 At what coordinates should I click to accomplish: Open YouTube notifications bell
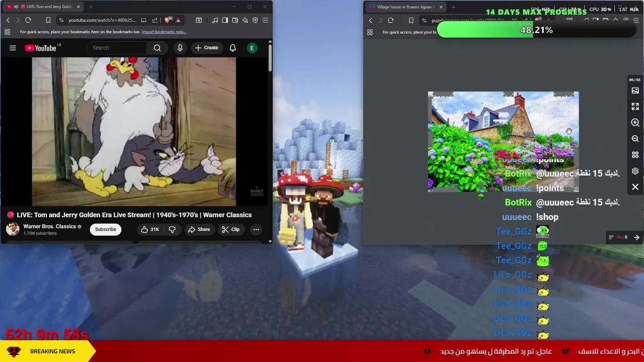click(x=232, y=48)
